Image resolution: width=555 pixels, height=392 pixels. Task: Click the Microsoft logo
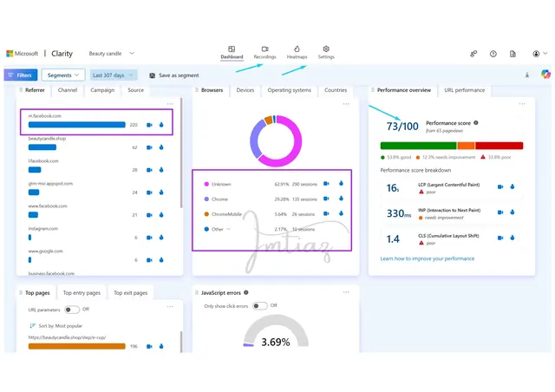pos(23,54)
